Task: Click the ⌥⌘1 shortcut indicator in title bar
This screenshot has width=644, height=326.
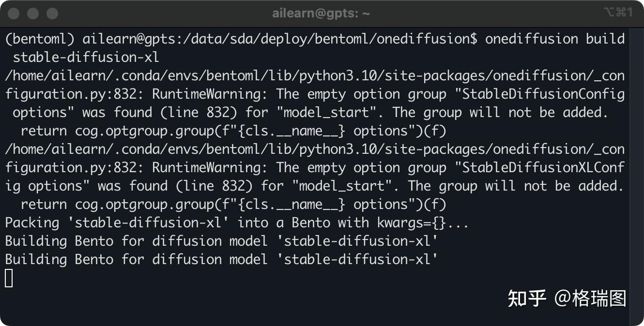Action: [x=618, y=13]
